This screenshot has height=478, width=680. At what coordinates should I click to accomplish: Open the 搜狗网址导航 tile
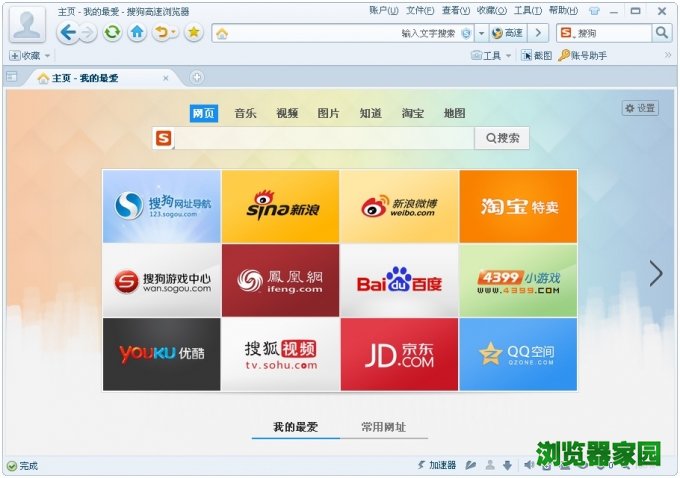click(x=162, y=206)
